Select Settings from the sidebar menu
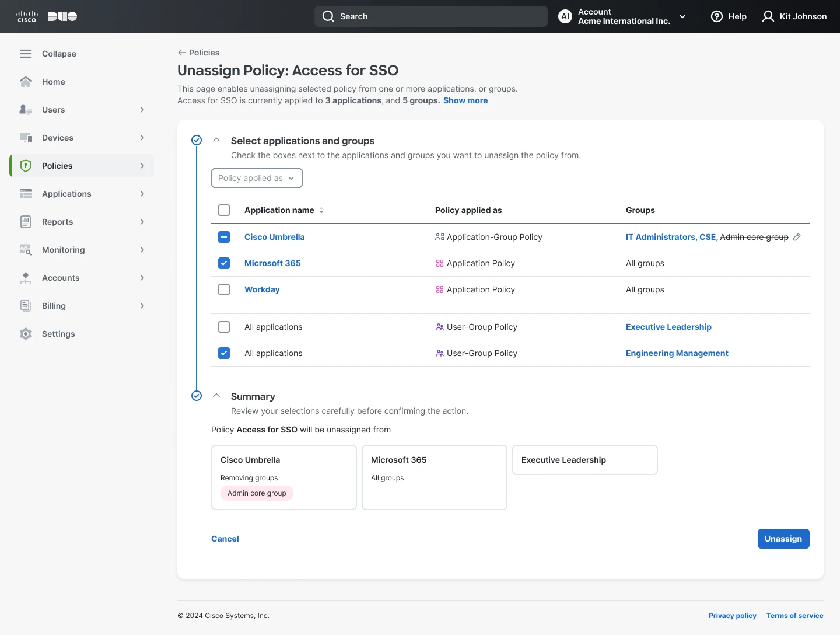Image resolution: width=840 pixels, height=635 pixels. tap(57, 334)
